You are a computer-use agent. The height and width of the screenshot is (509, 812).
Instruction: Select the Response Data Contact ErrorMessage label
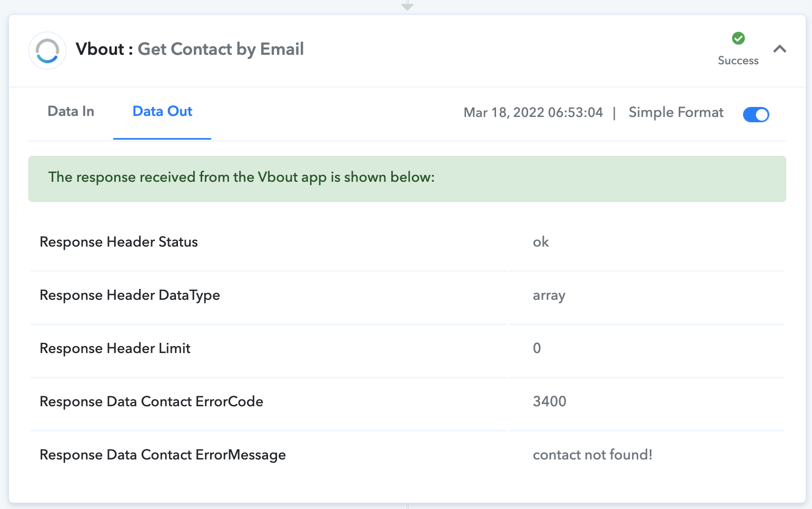click(163, 455)
